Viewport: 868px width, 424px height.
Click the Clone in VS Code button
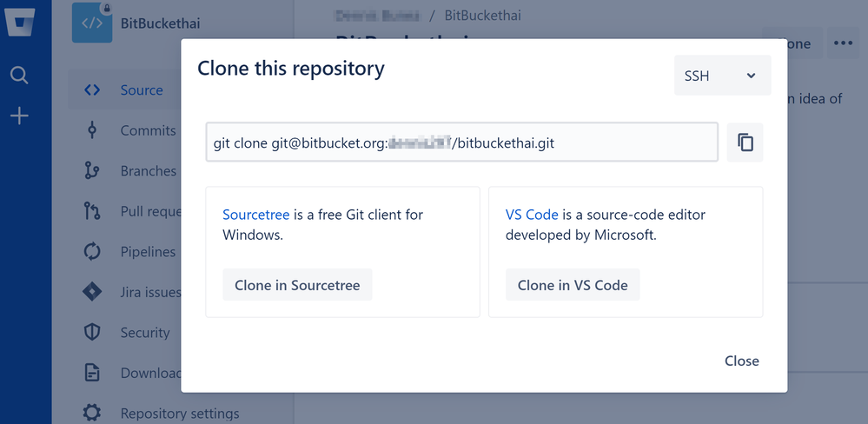[x=573, y=285]
